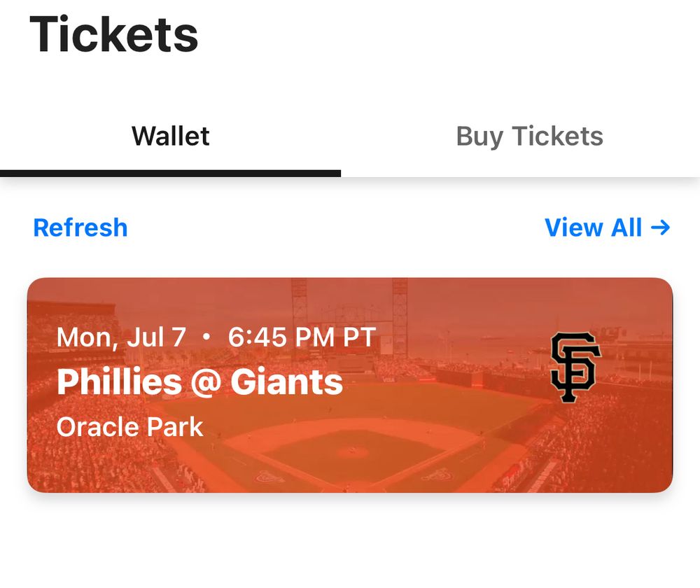Open View All tickets link
Screen dimensions: 700x588
tap(593, 227)
